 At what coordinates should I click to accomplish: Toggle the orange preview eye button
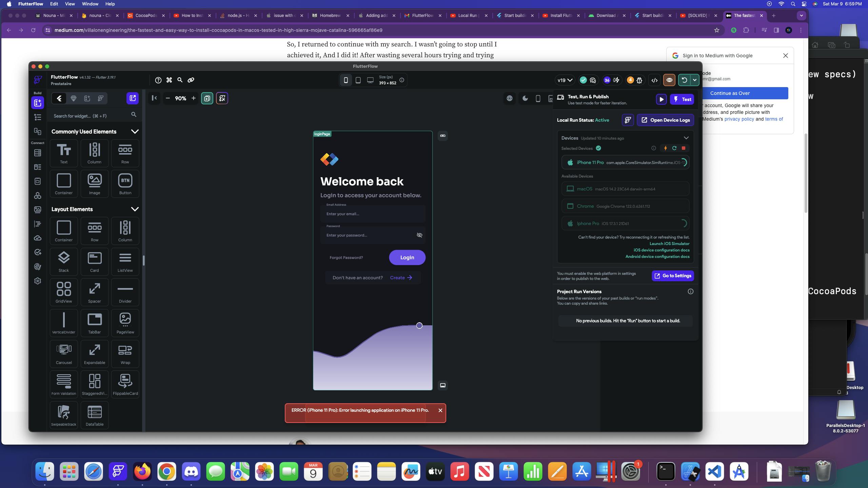coord(669,80)
